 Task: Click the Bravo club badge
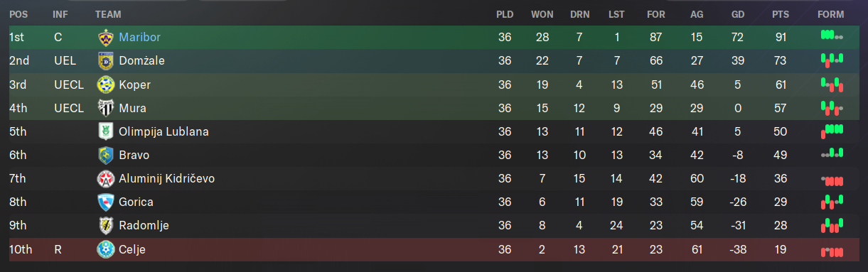[106, 155]
